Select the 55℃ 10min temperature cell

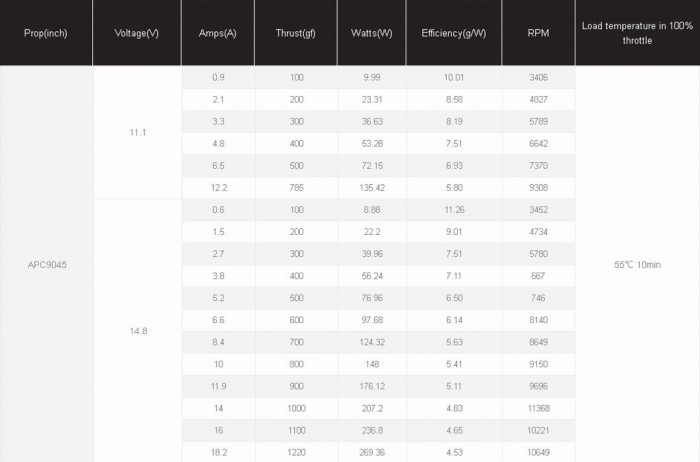point(637,265)
